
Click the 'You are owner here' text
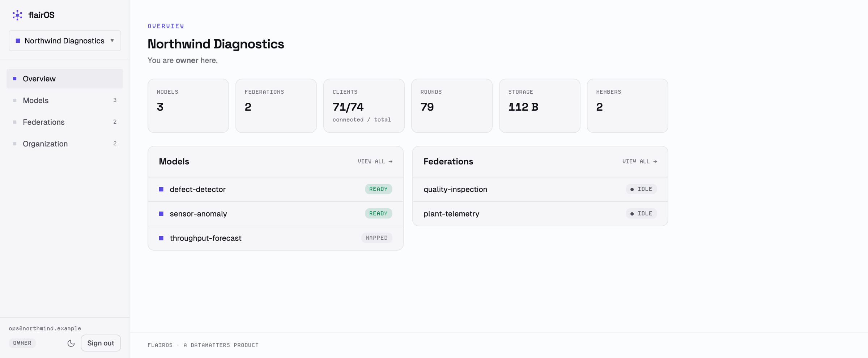tap(183, 60)
